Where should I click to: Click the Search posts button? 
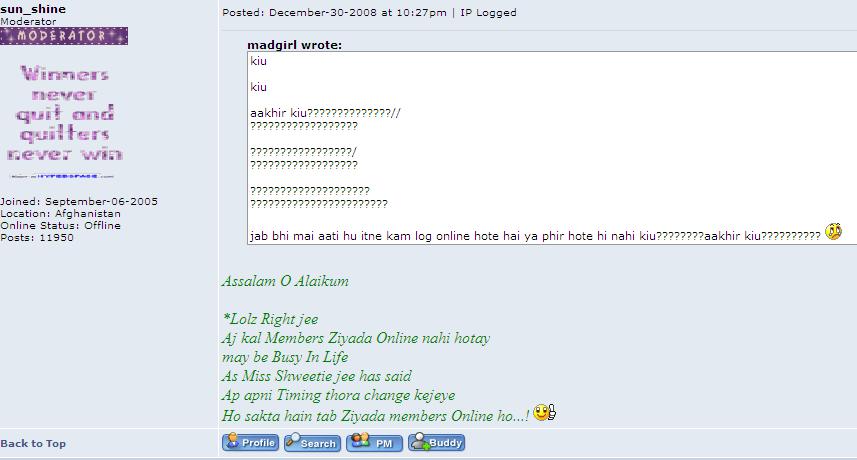[x=312, y=443]
